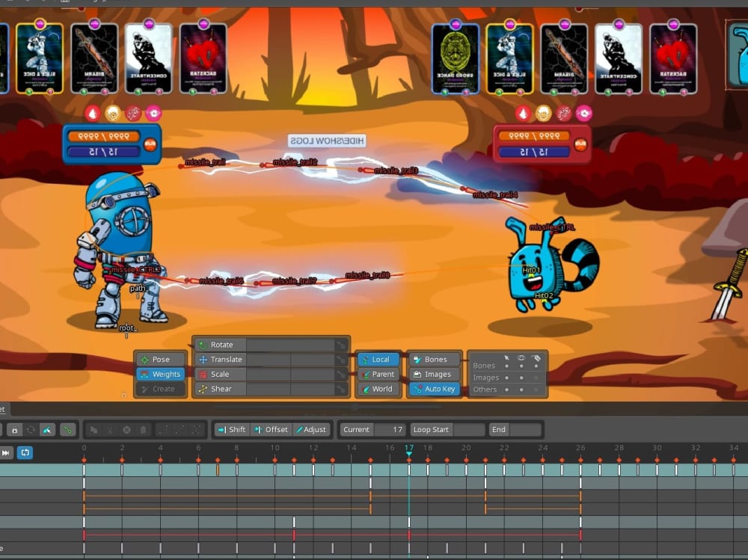Click the Loop Start field
This screenshot has width=748, height=560.
469,430
